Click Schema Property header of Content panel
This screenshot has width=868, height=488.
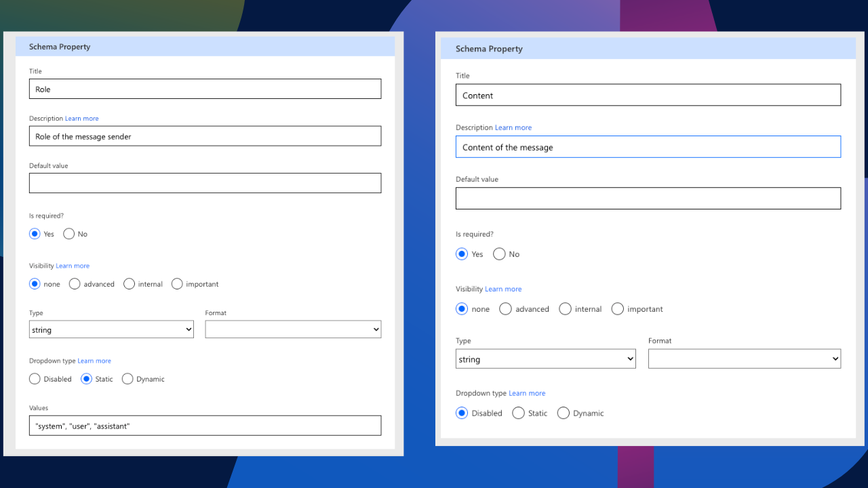click(x=648, y=49)
